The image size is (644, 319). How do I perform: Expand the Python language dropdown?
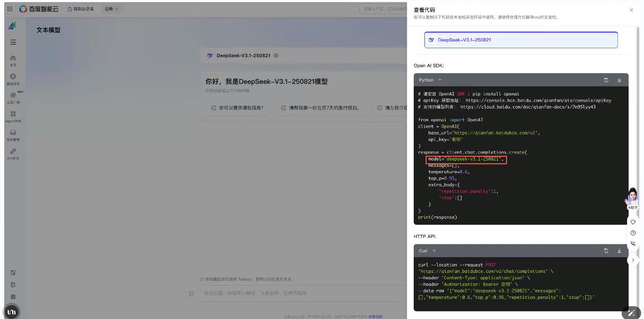tap(430, 80)
